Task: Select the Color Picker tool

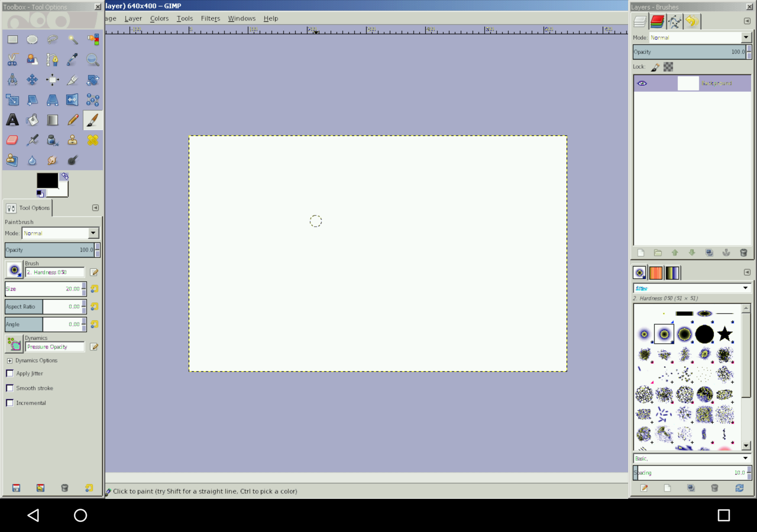Action: click(72, 60)
